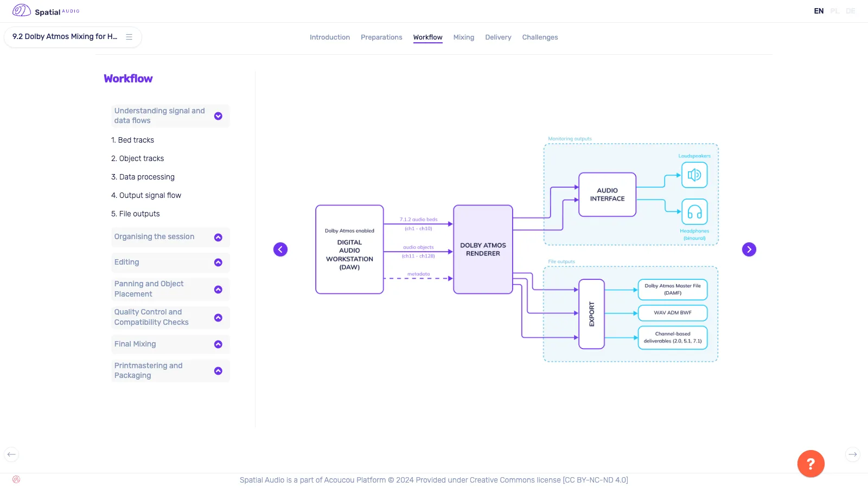Switch language to PL
Viewport: 868px width, 488px height.
(834, 11)
